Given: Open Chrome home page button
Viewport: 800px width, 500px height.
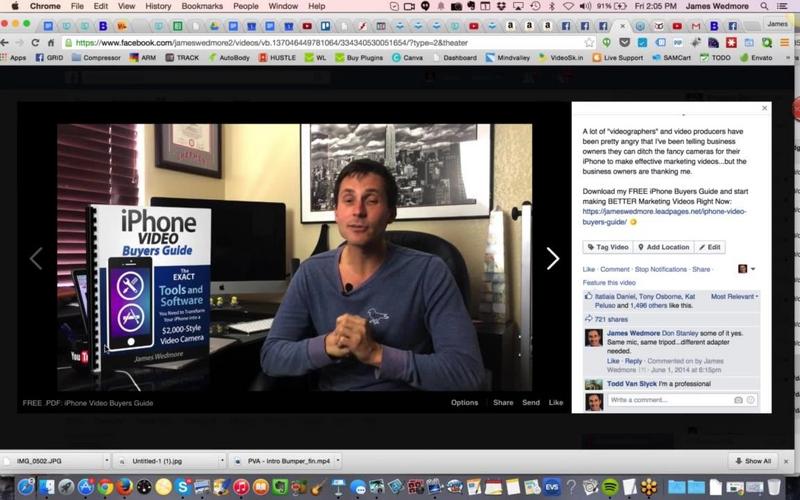Looking at the screenshot, I should [51, 43].
